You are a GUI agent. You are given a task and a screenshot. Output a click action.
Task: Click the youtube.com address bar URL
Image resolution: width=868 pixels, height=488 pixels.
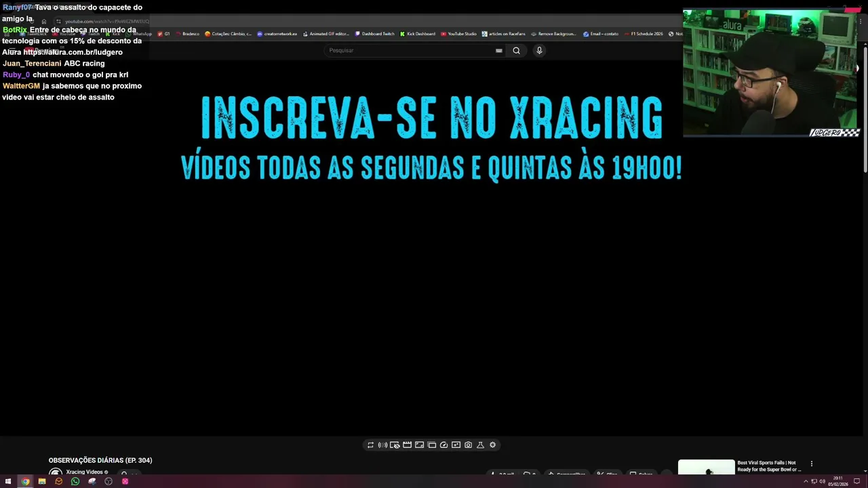(106, 22)
